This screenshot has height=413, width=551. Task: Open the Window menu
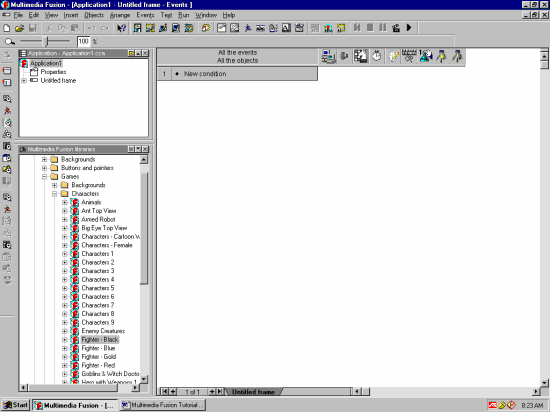click(x=206, y=15)
